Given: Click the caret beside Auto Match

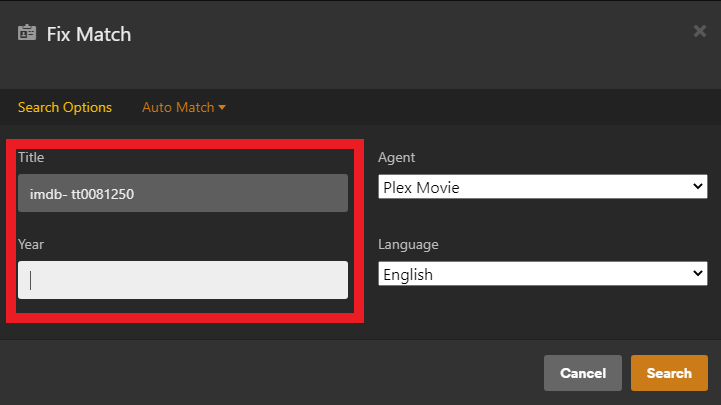Looking at the screenshot, I should [x=222, y=108].
